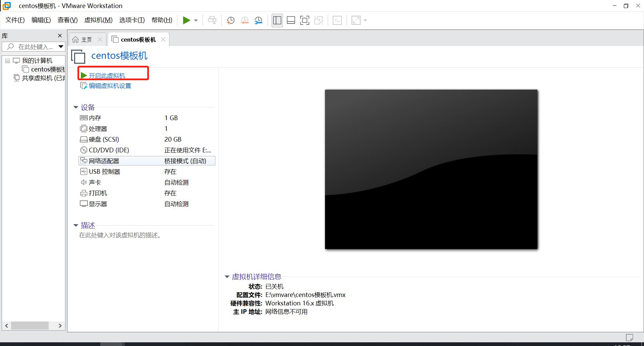Click 编辑虚拟机设置 link
644x346 pixels.
click(x=110, y=86)
